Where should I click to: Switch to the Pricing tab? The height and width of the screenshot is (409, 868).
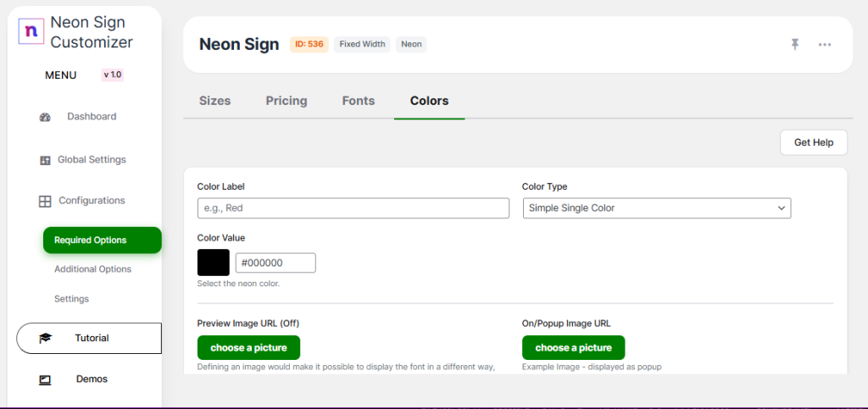[287, 101]
